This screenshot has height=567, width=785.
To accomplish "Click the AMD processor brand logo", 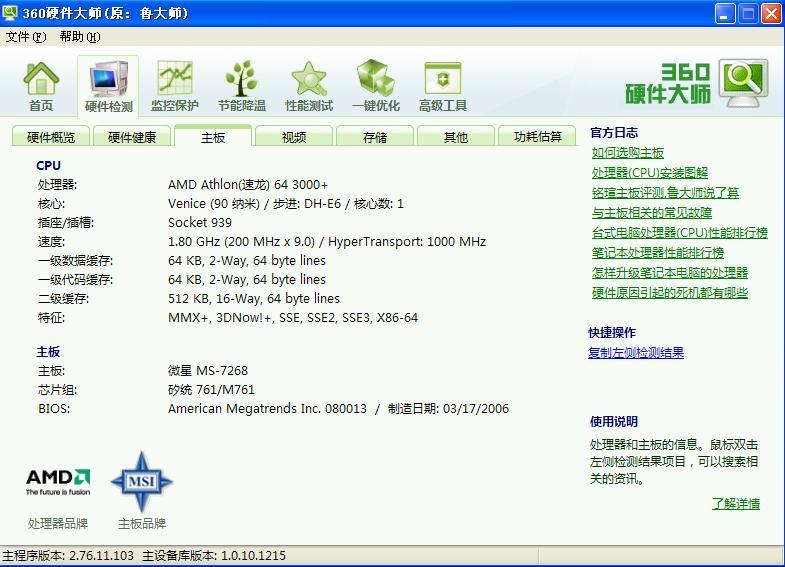I will pyautogui.click(x=58, y=482).
